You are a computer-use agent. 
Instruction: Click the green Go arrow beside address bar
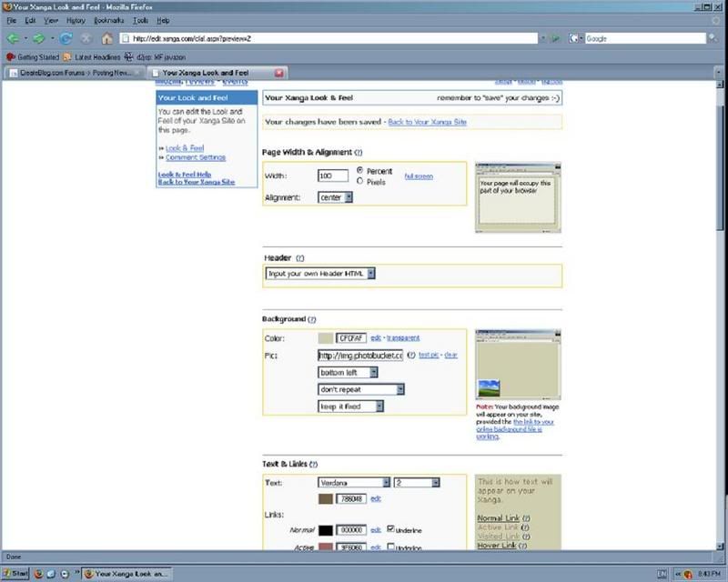(555, 38)
